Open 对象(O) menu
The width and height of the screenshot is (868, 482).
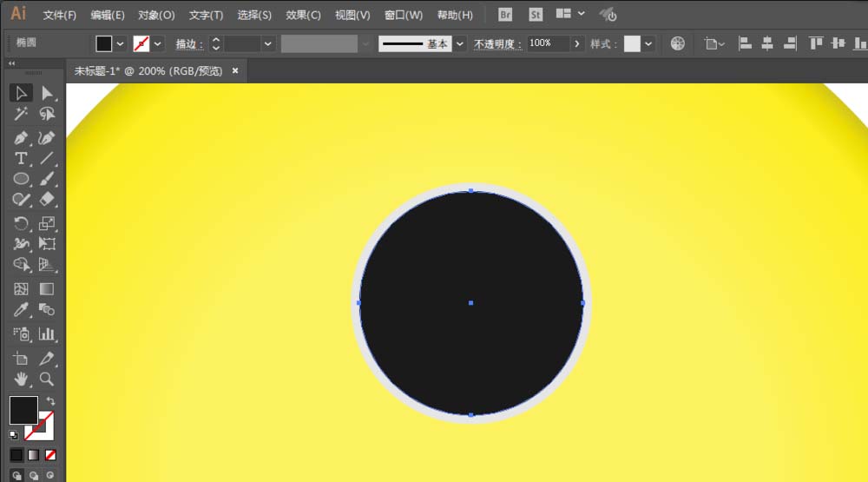(x=156, y=15)
